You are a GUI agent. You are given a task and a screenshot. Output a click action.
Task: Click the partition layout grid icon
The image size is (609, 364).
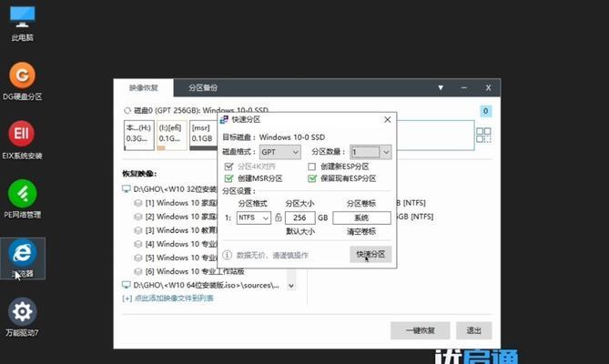[483, 135]
